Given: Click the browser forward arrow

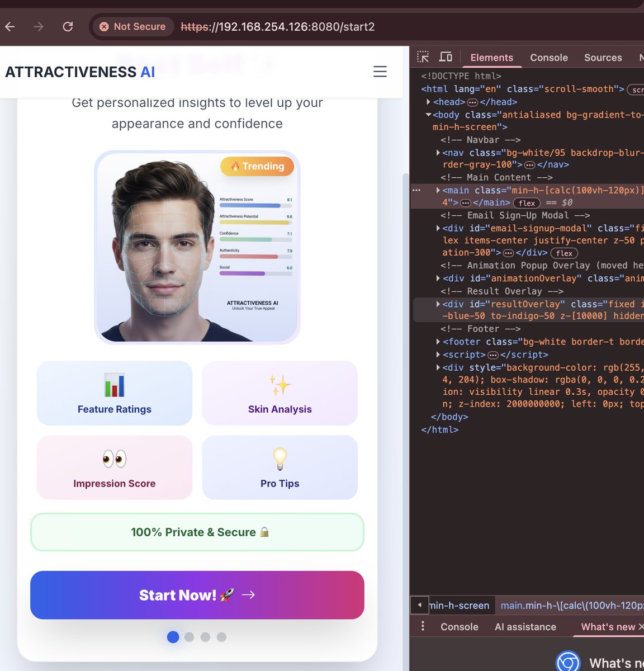Looking at the screenshot, I should coord(39,26).
